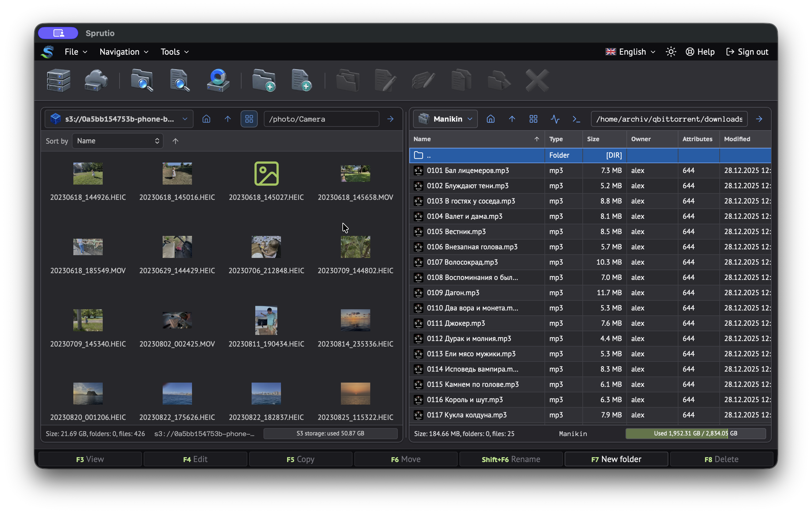Open the Sort by Name dropdown
Image resolution: width=812 pixels, height=514 pixels.
pyautogui.click(x=118, y=141)
